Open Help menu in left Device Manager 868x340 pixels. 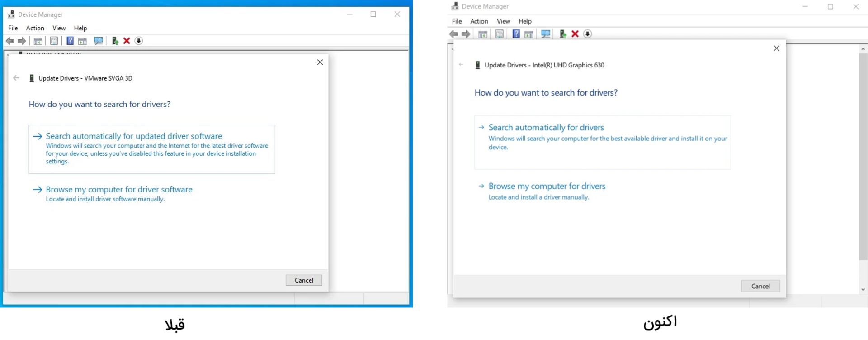80,28
